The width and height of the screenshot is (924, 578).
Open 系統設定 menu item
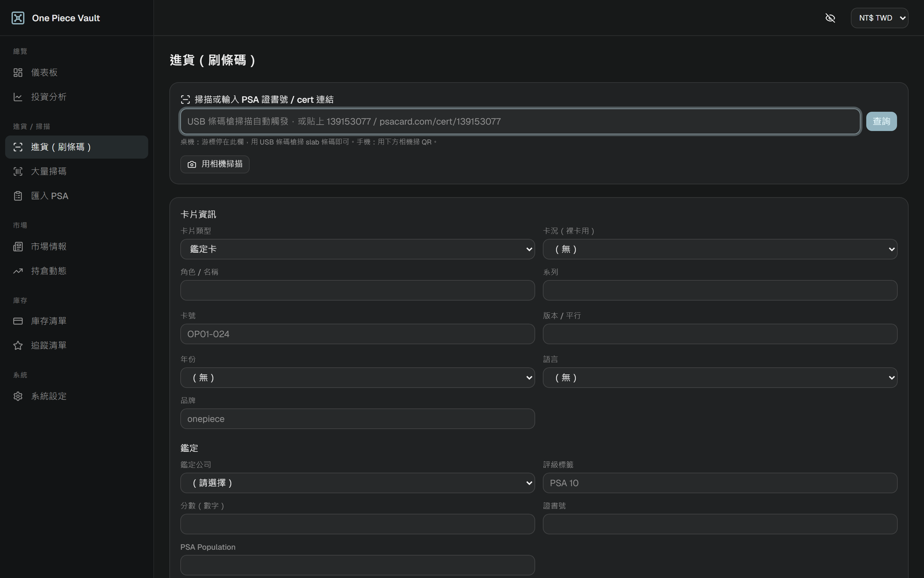tap(77, 396)
